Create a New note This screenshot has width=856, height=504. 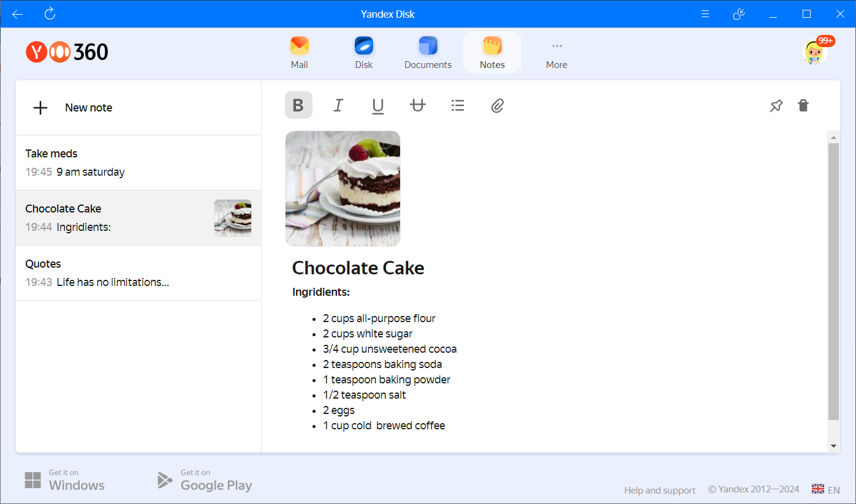pos(74,108)
